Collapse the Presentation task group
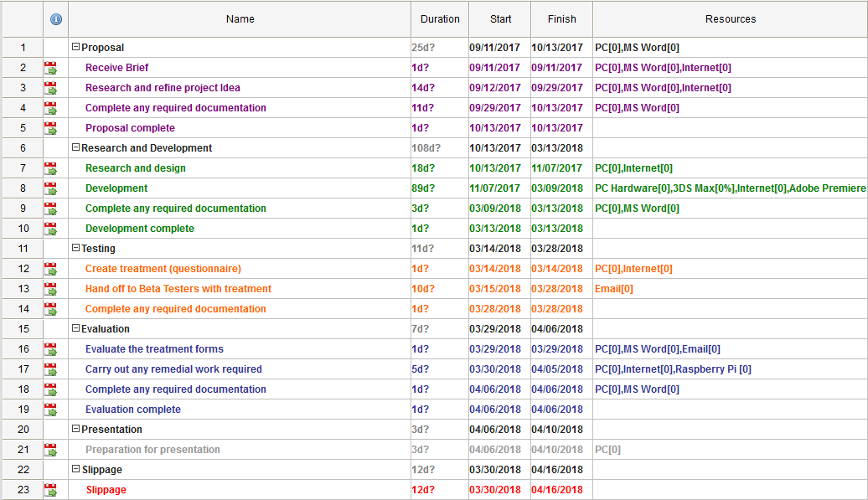 [76, 429]
